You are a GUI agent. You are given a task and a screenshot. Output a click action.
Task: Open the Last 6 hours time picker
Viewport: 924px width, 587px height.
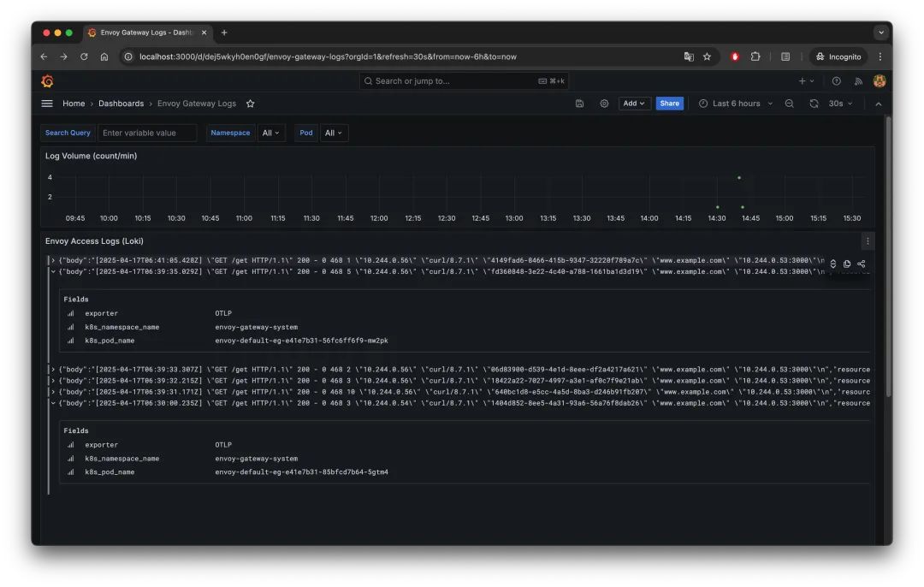point(736,104)
